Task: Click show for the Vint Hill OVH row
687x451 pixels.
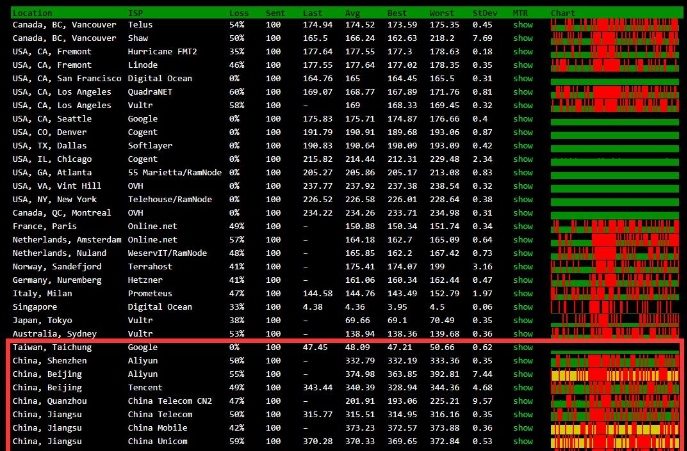Action: click(x=523, y=186)
